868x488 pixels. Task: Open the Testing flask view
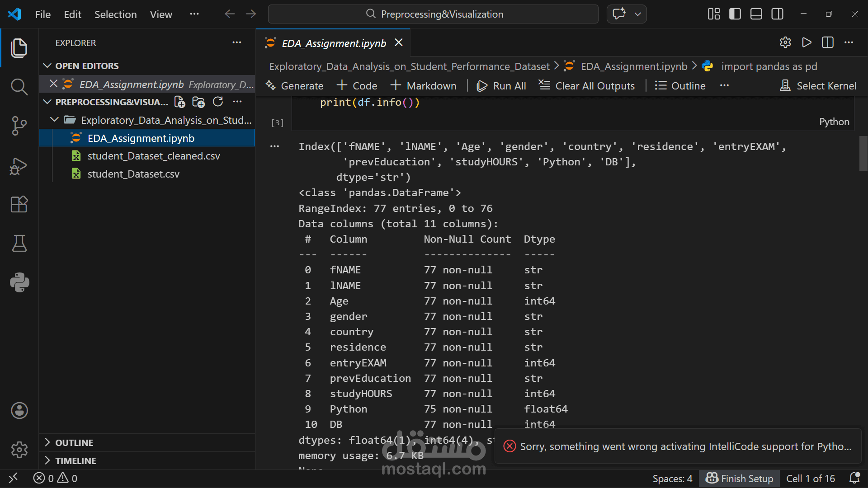(19, 244)
